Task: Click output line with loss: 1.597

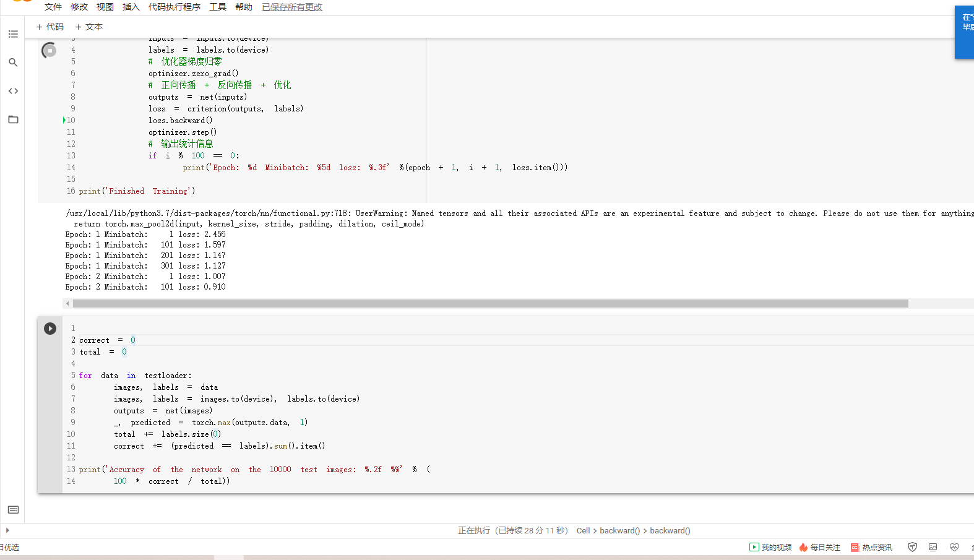Action: coord(145,245)
